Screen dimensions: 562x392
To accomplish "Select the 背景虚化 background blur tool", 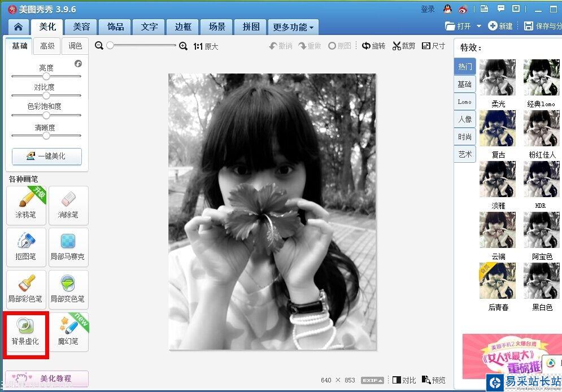I will point(26,332).
